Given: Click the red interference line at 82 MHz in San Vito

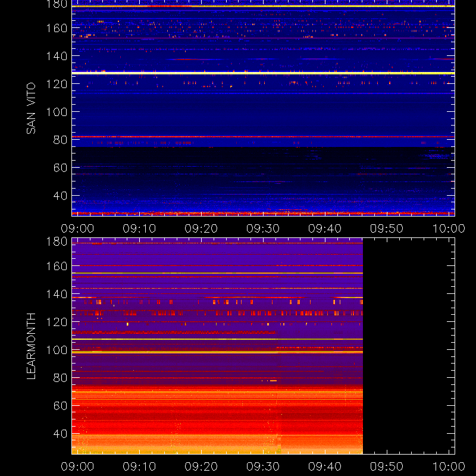Looking at the screenshot, I should pos(263,137).
